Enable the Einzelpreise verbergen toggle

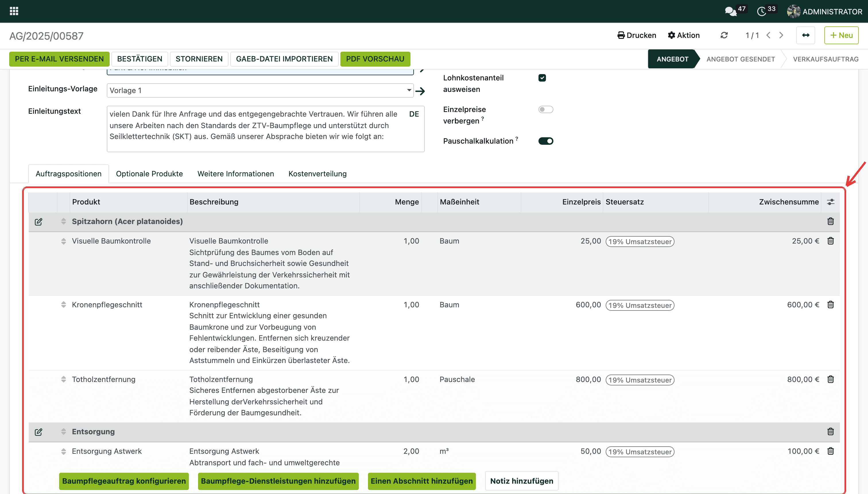coord(546,109)
